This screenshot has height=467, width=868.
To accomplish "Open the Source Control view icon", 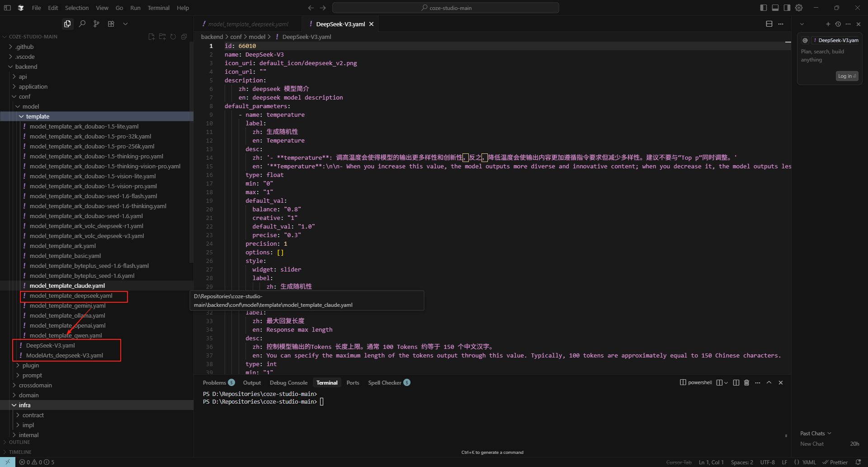I will [x=96, y=24].
